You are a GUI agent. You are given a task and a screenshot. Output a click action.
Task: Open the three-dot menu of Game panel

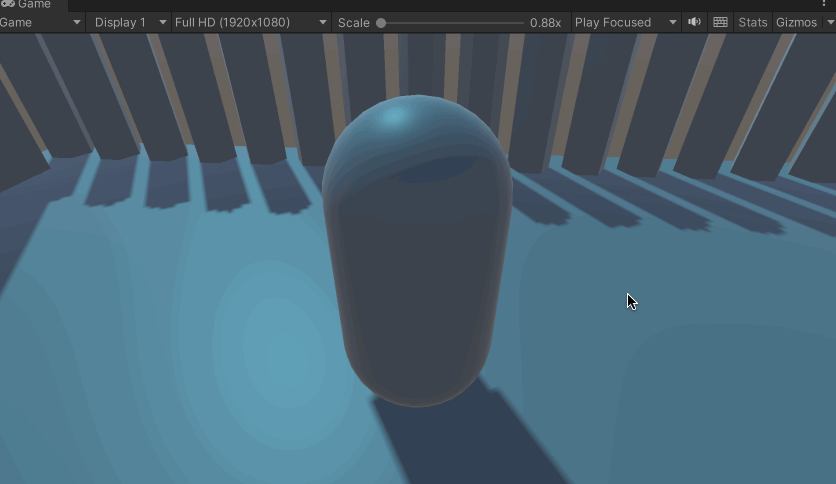coord(824,5)
